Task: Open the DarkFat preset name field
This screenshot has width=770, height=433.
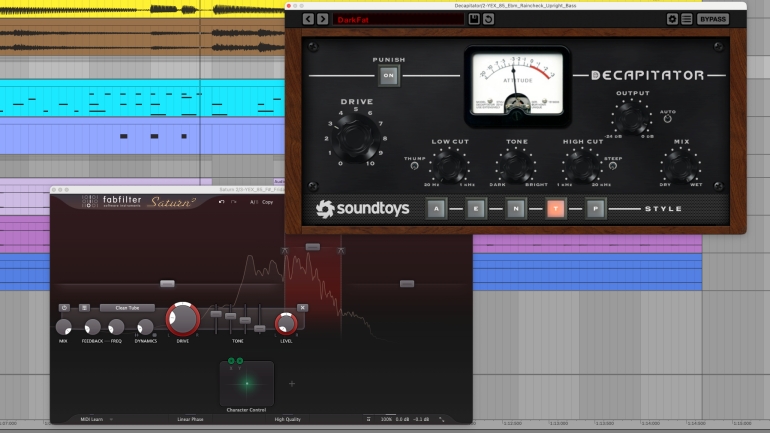Action: click(398, 20)
